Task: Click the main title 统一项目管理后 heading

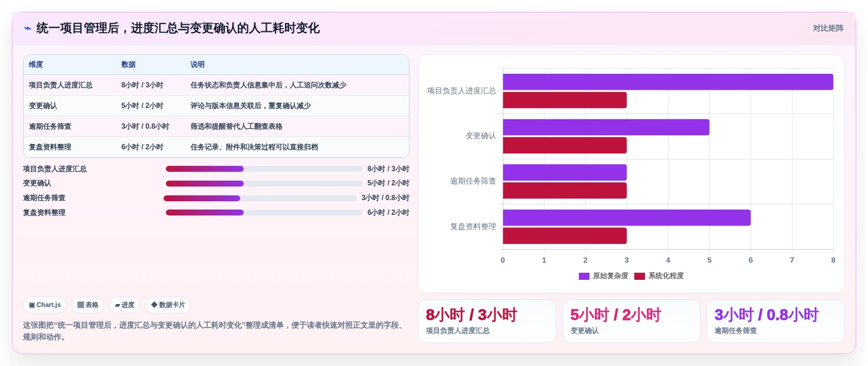Action: pyautogui.click(x=178, y=28)
